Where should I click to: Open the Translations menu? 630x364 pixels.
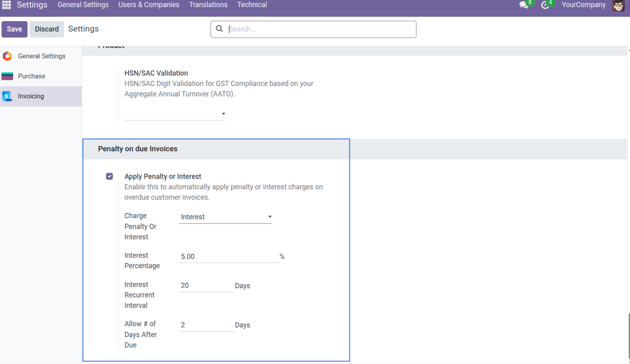click(208, 5)
